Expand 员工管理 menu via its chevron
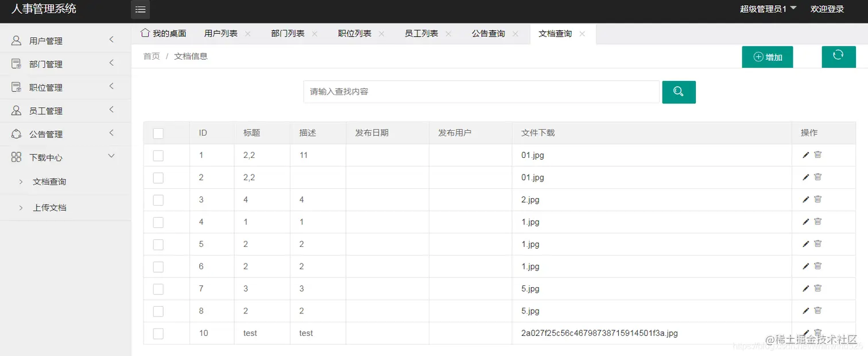This screenshot has width=868, height=356. (x=111, y=109)
